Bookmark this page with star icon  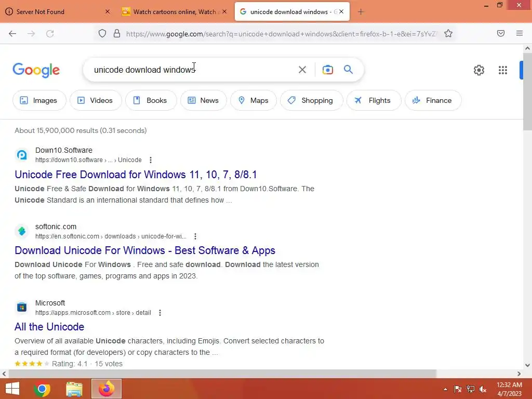coord(448,33)
